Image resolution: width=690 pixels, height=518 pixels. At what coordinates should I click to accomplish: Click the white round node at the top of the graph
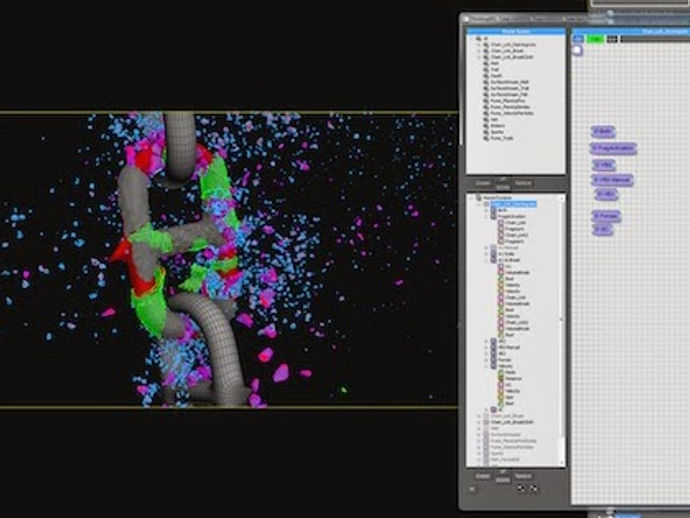[x=577, y=51]
